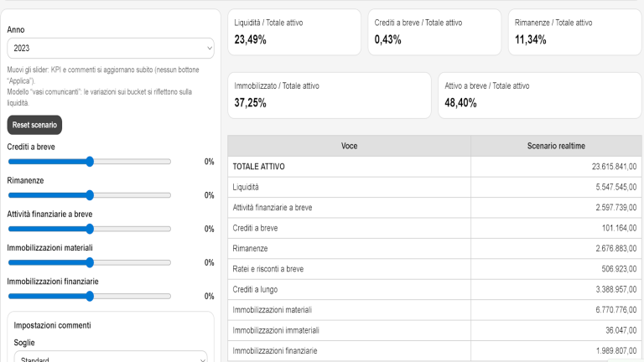Open the Soglie Standard dropdown
Image resolution: width=644 pixels, height=362 pixels.
[110, 358]
